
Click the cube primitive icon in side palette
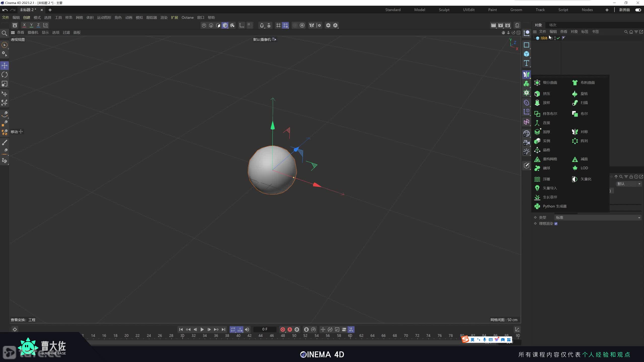[526, 54]
